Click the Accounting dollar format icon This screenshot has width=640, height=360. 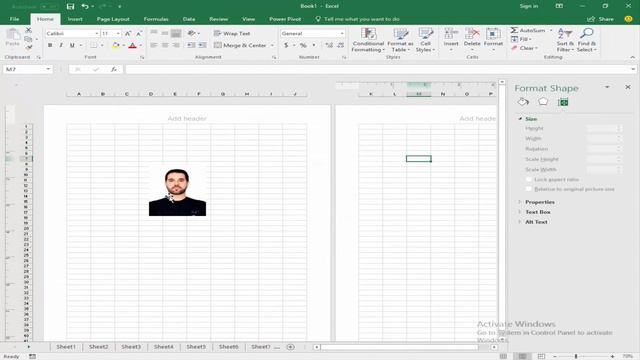point(286,45)
